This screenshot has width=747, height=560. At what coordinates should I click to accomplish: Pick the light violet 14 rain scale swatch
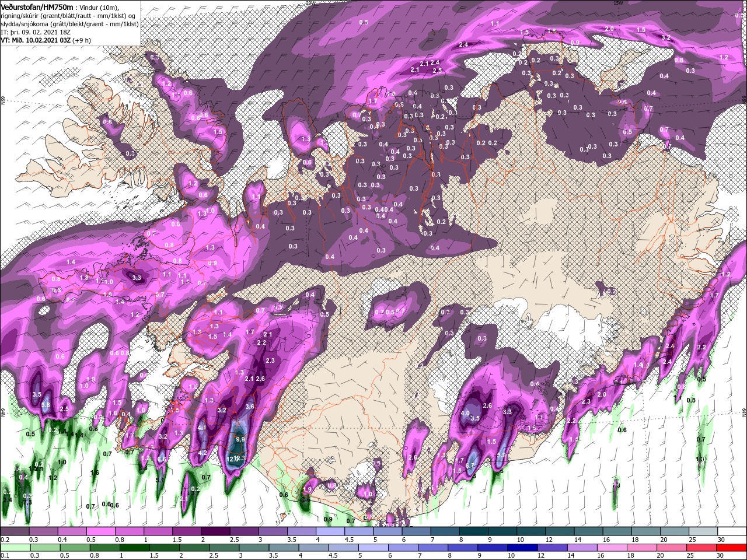tap(582, 547)
